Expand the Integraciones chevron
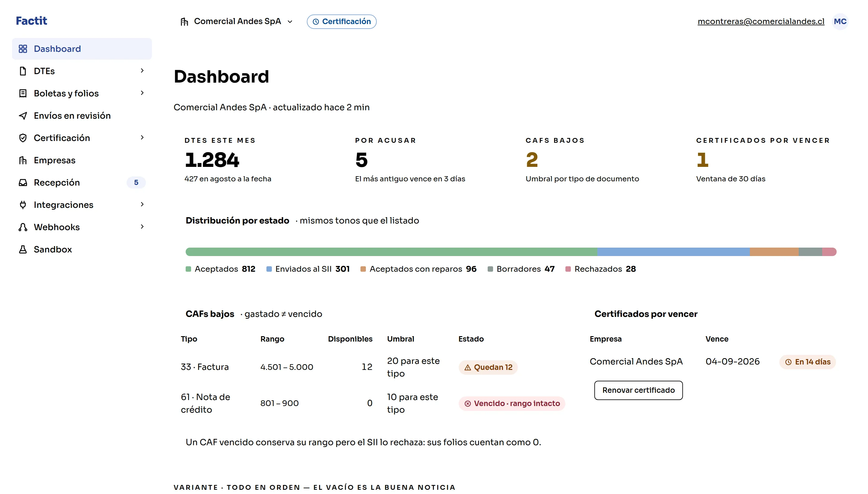The height and width of the screenshot is (494, 868). [x=142, y=204]
